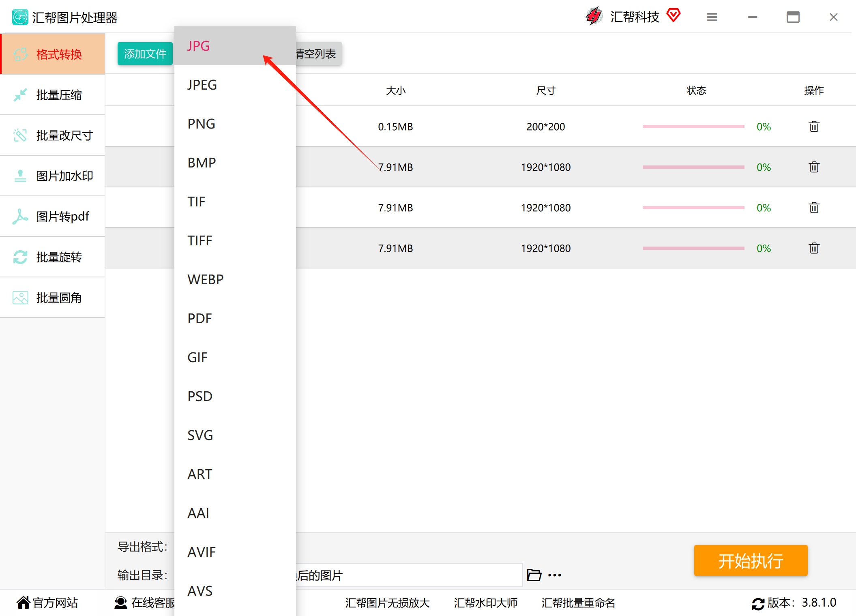This screenshot has width=856, height=616.
Task: Open output folder with folder icon
Action: pos(534,575)
